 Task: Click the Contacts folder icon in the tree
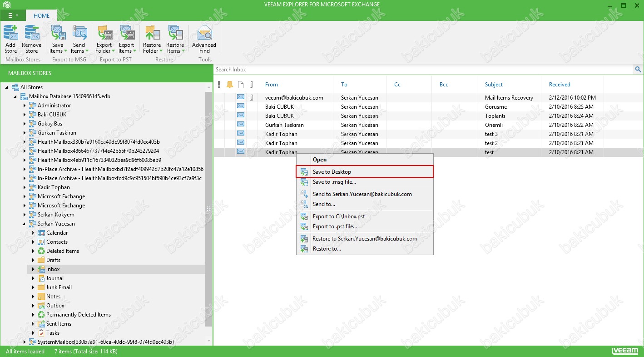coord(41,242)
